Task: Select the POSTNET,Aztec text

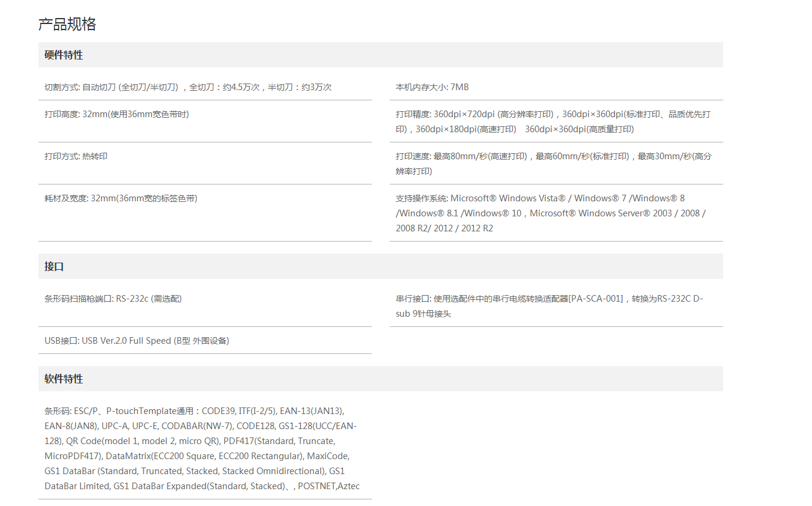Action: point(329,486)
